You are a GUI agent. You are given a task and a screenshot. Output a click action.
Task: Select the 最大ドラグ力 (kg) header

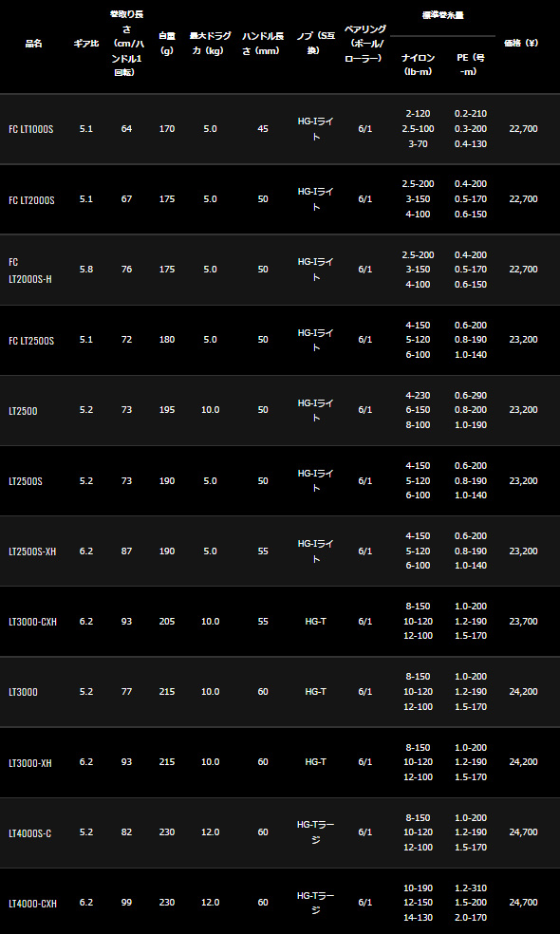(x=211, y=44)
